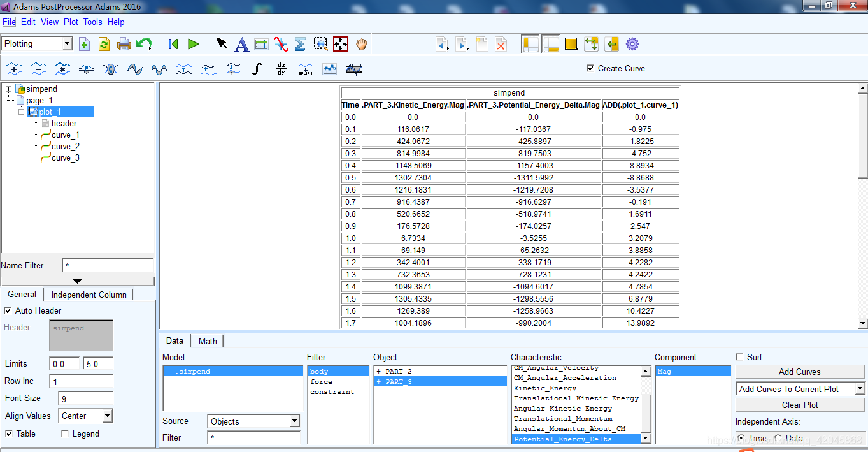Open the Align Values Center dropdown

click(x=106, y=416)
